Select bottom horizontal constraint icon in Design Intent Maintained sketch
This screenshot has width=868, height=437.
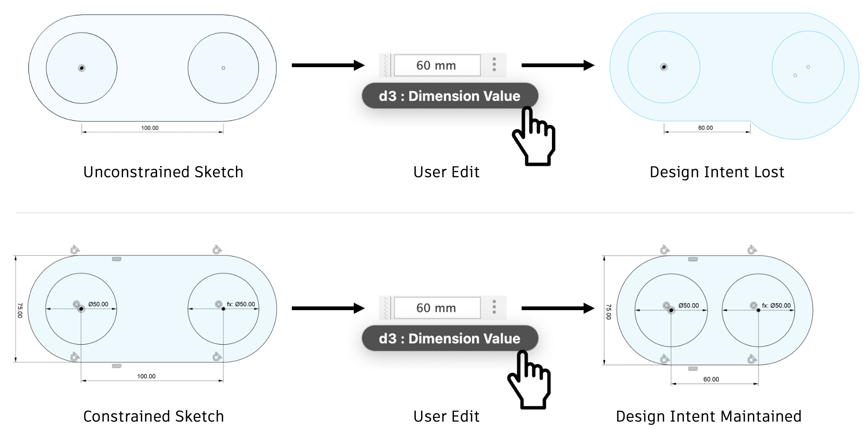[693, 368]
